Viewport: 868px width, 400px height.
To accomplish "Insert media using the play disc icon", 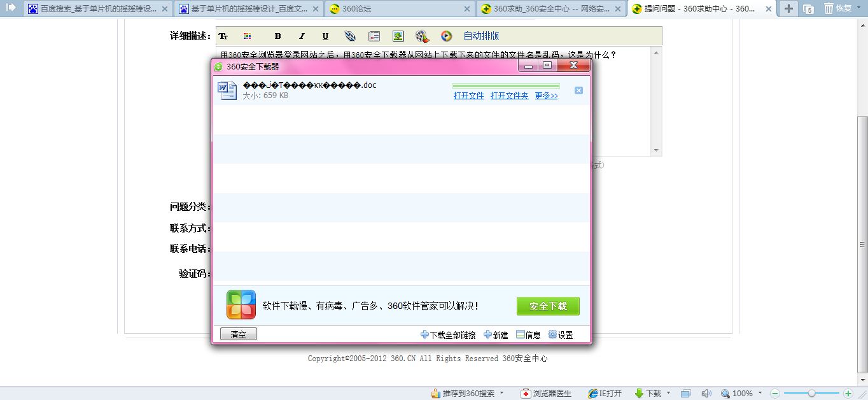I will [x=446, y=36].
